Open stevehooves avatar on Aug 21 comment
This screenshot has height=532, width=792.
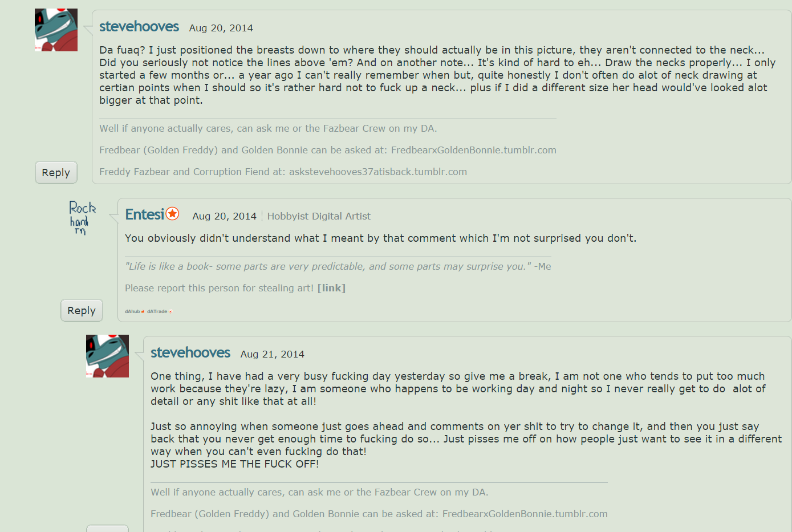point(107,356)
